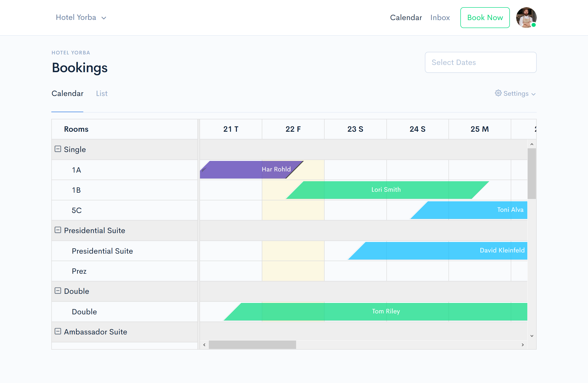Expand Settings options panel
The width and height of the screenshot is (588, 383).
tap(515, 93)
